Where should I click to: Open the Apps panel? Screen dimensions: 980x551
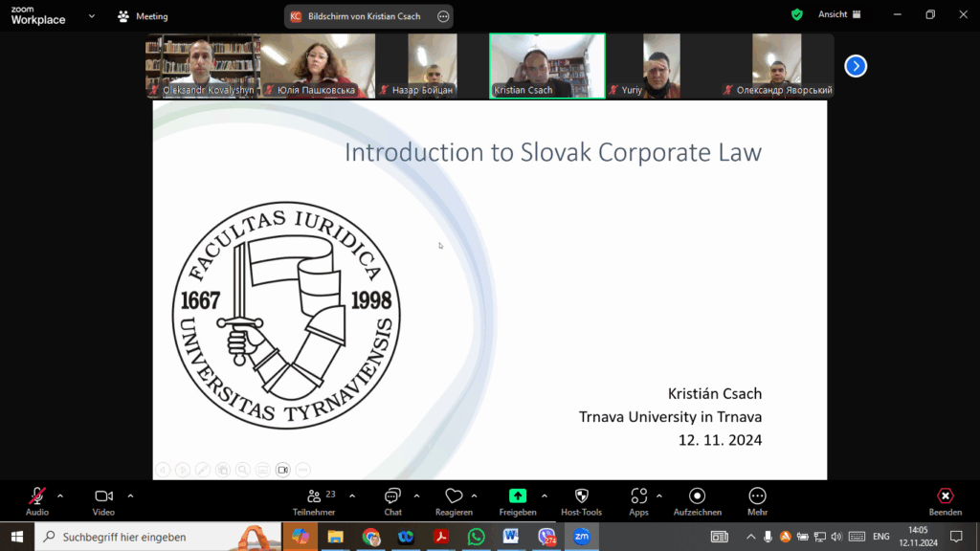click(638, 501)
